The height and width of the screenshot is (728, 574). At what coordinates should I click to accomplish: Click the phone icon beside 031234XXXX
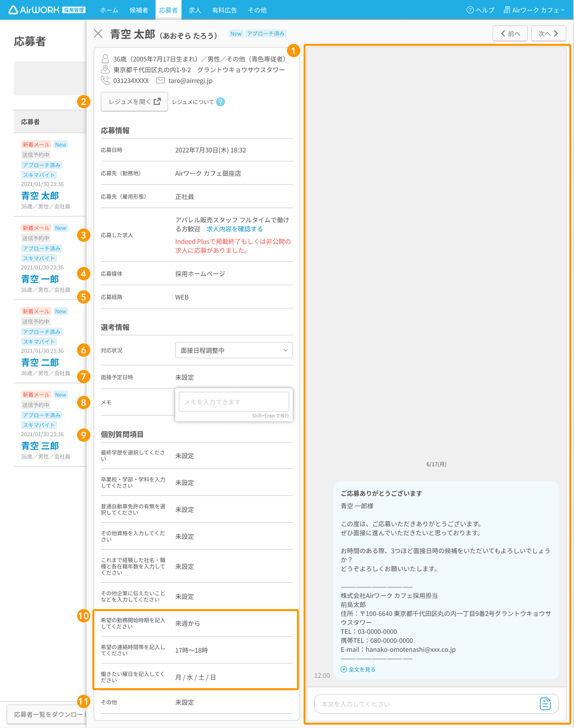(x=105, y=80)
